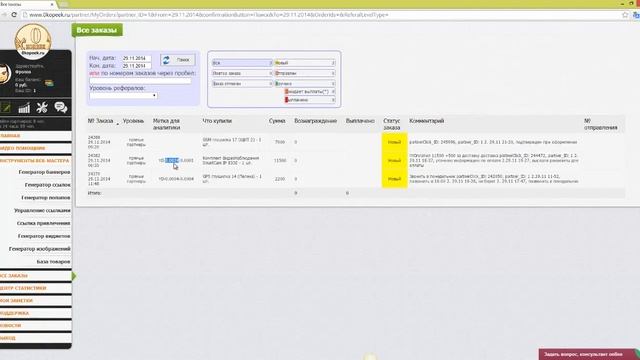
Task: Click the sum 2200 cell
Action: (x=280, y=179)
